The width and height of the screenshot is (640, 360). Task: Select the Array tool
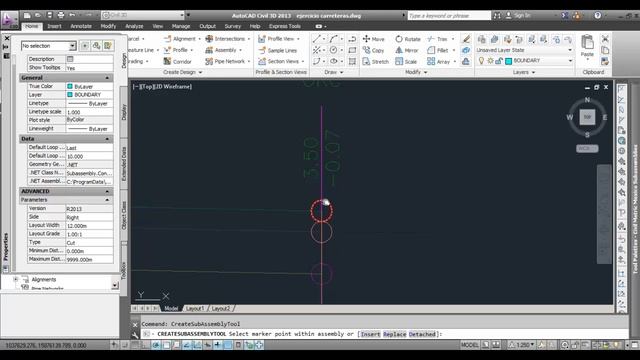pos(439,62)
